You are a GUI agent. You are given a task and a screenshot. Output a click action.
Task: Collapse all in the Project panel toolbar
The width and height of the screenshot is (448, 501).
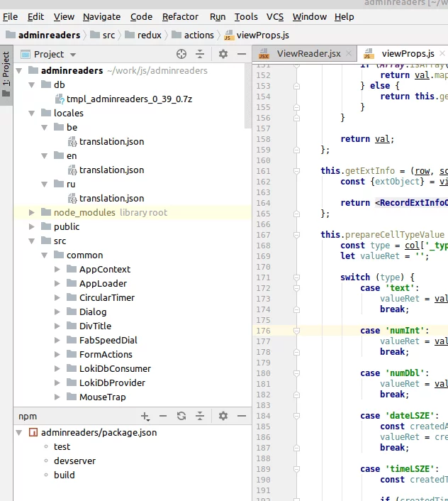(200, 54)
